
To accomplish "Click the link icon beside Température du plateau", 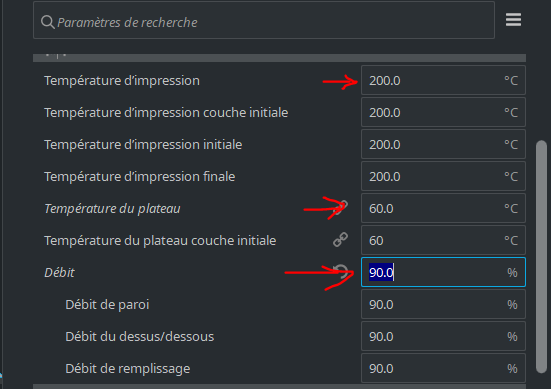I will [341, 207].
